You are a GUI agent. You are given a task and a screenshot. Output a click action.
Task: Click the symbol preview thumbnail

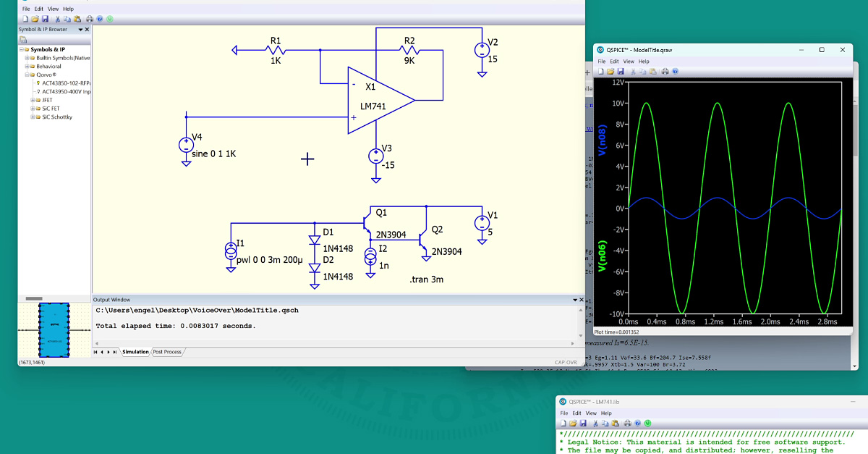[x=54, y=330]
